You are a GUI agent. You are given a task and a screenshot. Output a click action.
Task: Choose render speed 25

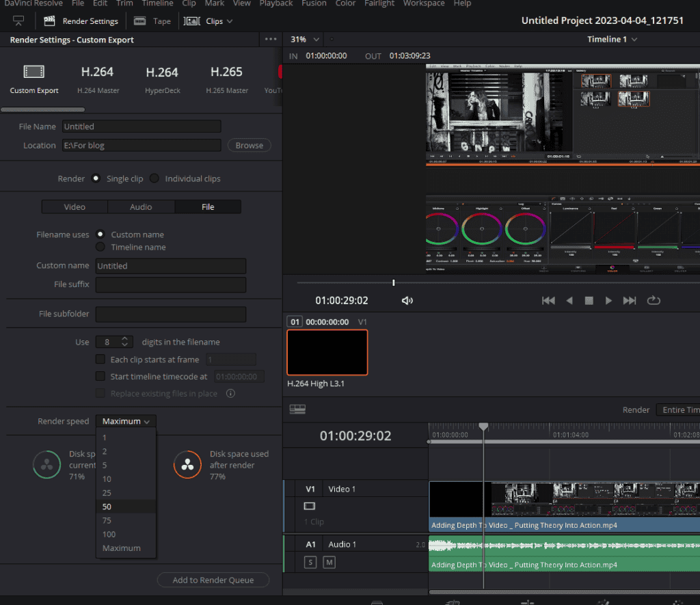click(x=126, y=493)
